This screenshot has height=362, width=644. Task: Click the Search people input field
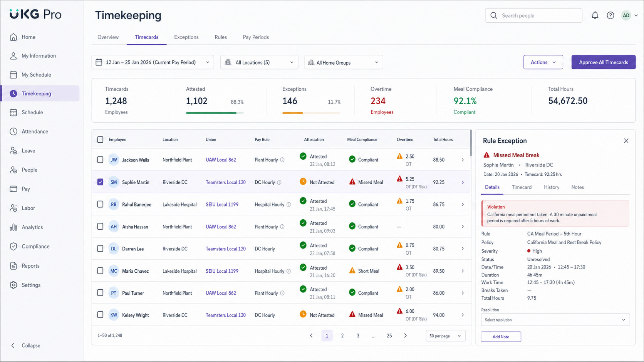pos(533,15)
